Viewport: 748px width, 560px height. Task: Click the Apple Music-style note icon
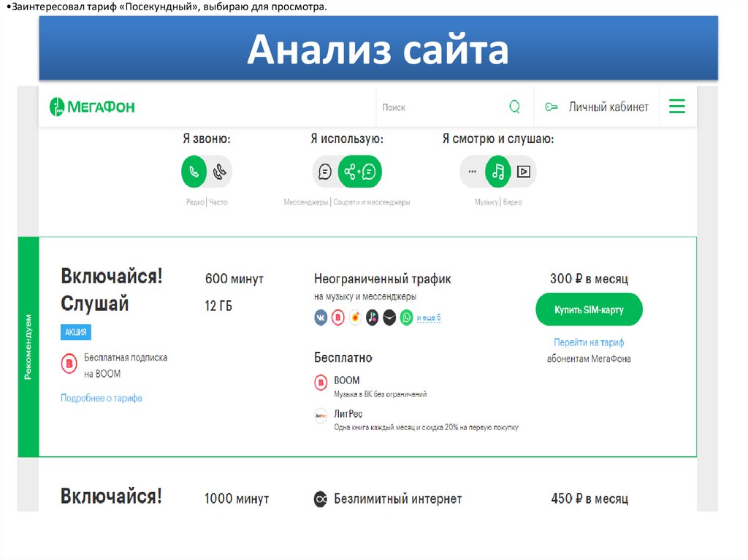[x=373, y=317]
